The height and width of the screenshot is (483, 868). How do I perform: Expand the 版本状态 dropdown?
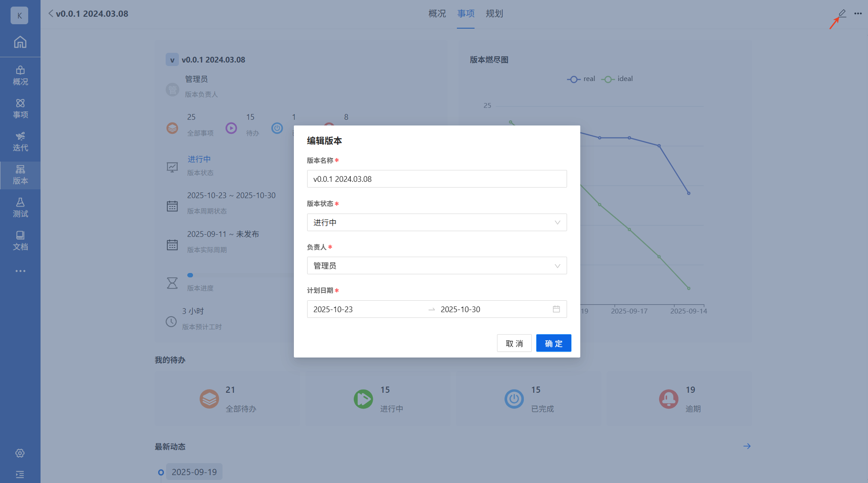pyautogui.click(x=436, y=222)
